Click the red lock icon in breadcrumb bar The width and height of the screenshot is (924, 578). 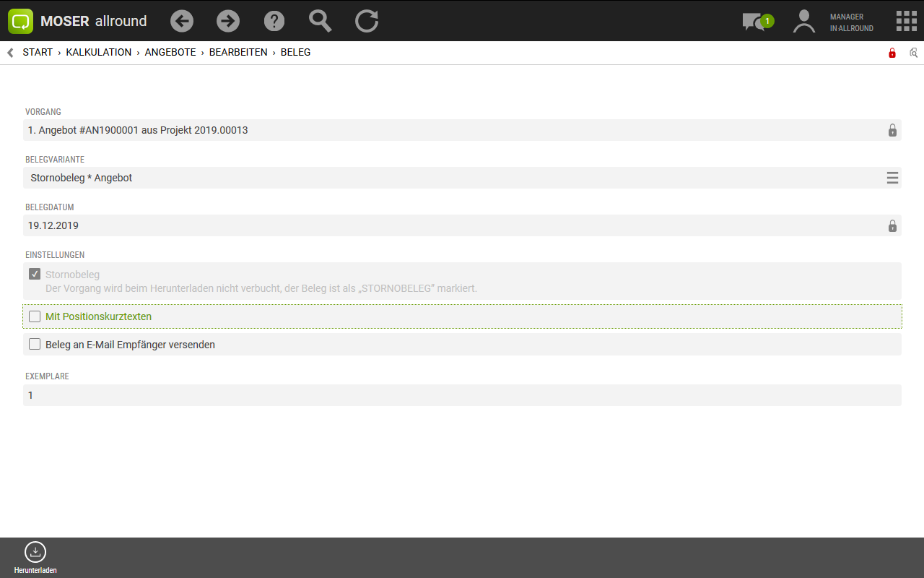tap(892, 53)
